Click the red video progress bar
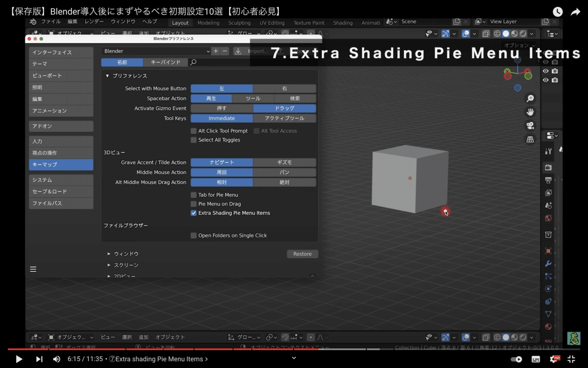588x368 pixels. coord(162,349)
